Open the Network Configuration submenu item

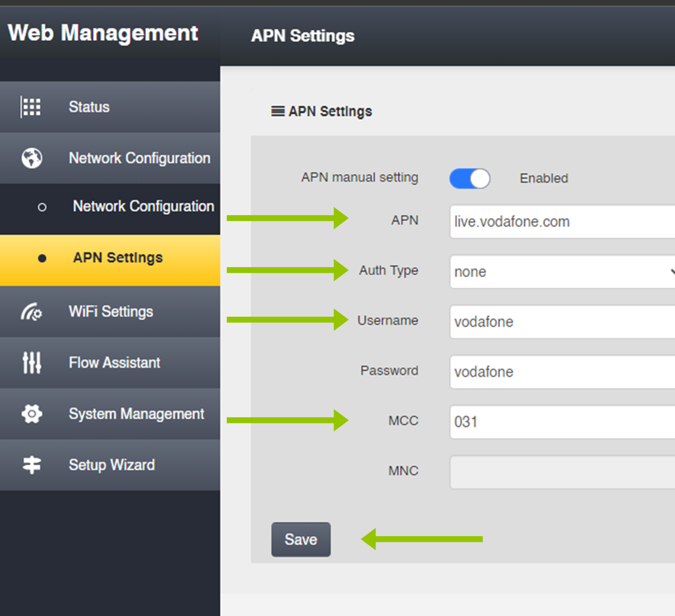(x=143, y=206)
